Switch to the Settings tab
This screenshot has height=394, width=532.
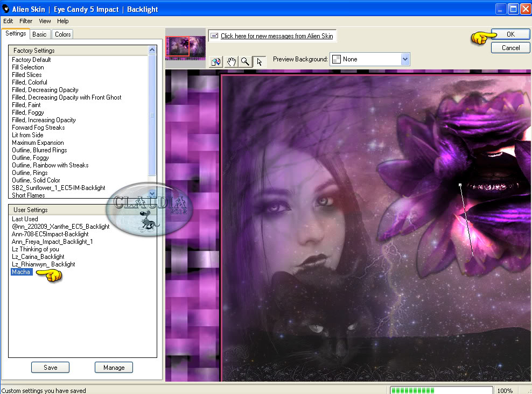pyautogui.click(x=16, y=33)
